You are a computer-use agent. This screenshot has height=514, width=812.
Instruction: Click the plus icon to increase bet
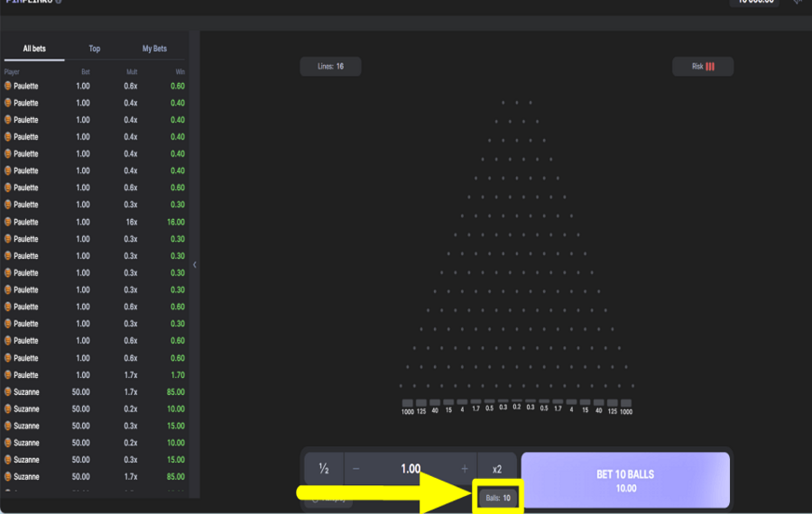point(465,469)
